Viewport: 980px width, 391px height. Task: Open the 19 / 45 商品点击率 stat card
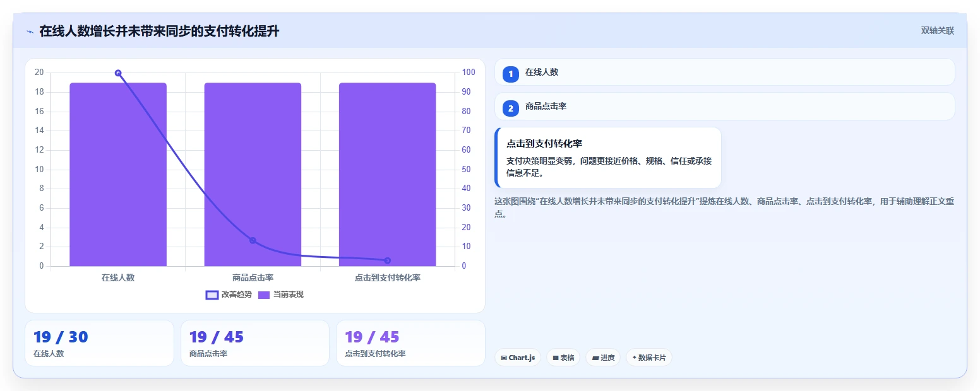[255, 343]
